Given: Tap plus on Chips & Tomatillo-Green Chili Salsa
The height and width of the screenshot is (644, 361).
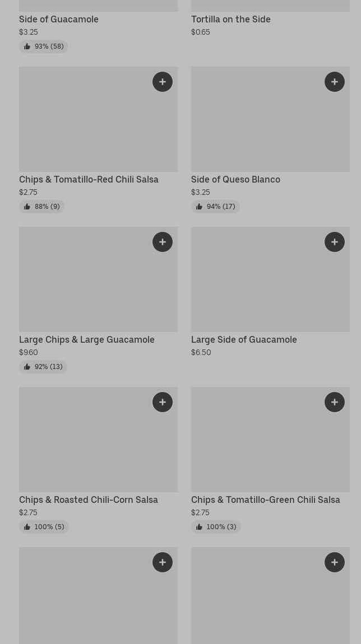Looking at the screenshot, I should coord(335,402).
